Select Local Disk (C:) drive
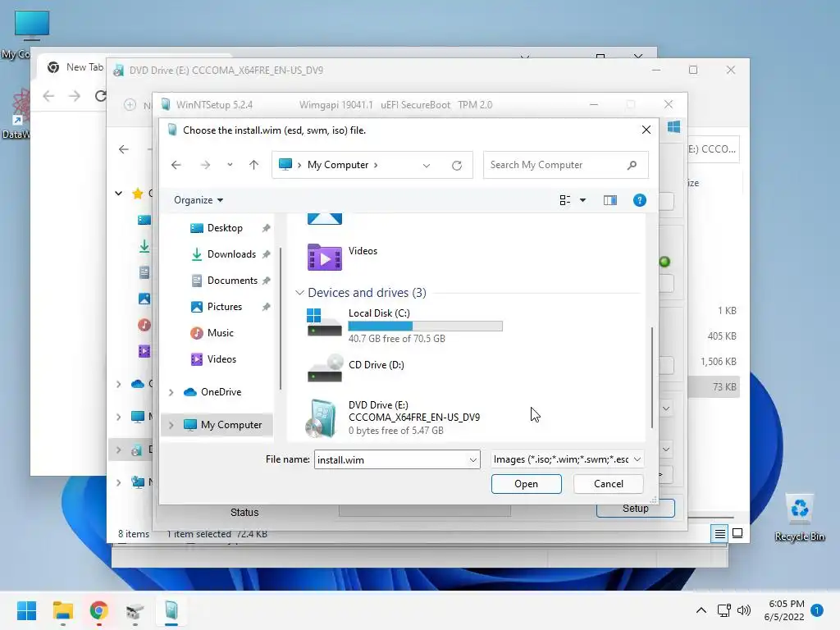840x630 pixels. point(405,325)
